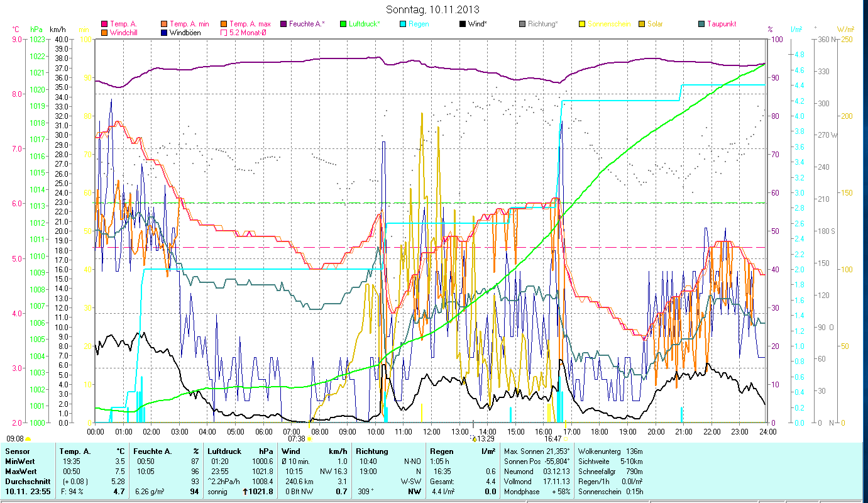The width and height of the screenshot is (868, 503).
Task: Click the chart title Sonntag, 10.11.2013
Action: [434, 9]
